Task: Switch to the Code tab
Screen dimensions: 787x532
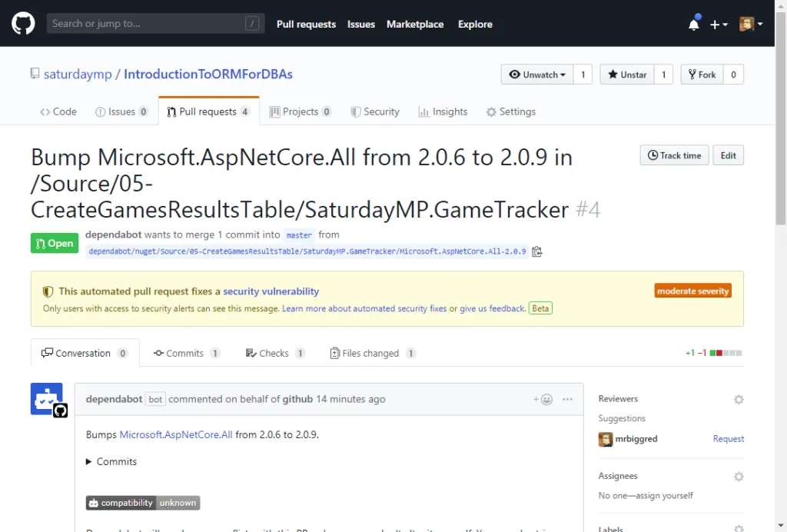Action: 58,111
